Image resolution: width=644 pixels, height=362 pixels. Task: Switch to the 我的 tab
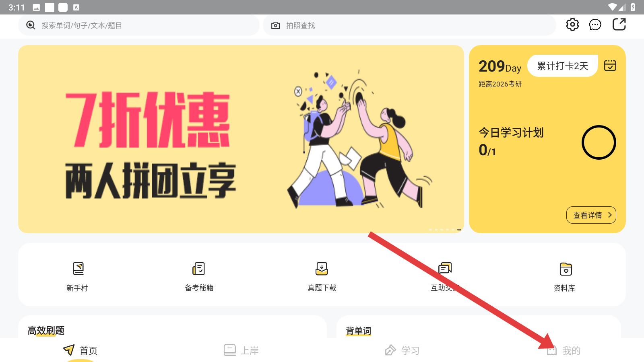point(563,350)
